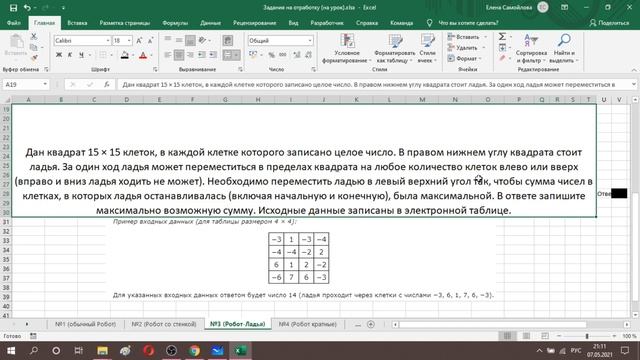Image resolution: width=640 pixels, height=360 pixels.
Task: Toggle align left horizontal alignment
Action: pyautogui.click(x=168, y=55)
